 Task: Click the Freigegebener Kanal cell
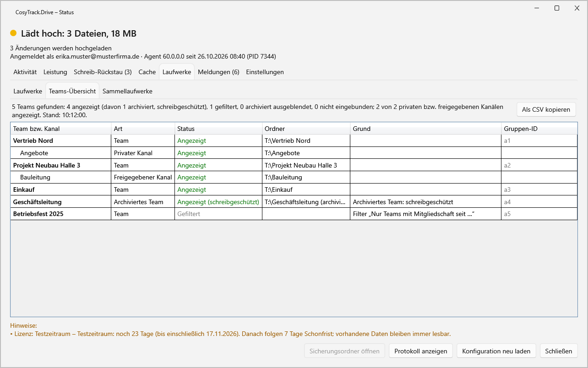click(x=143, y=177)
